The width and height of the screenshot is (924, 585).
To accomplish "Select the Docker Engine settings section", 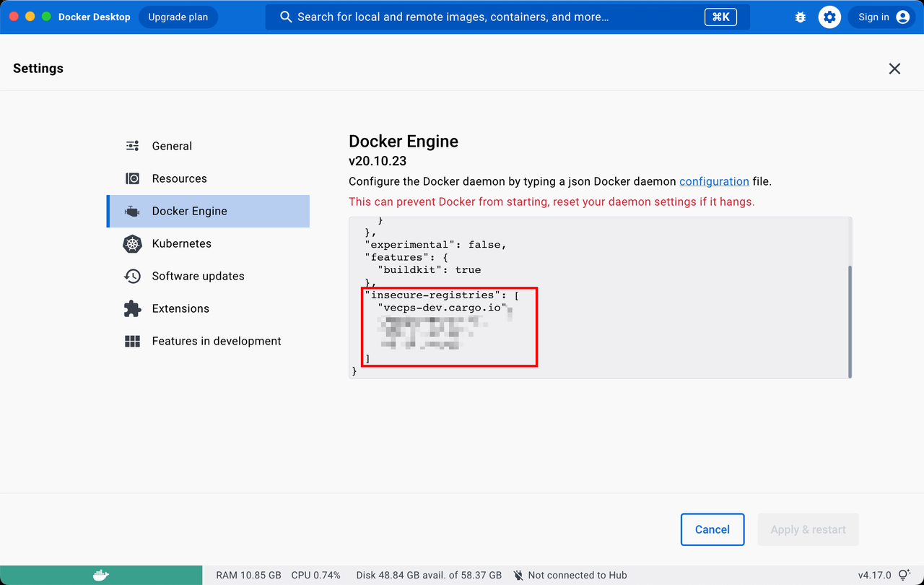I will (208, 211).
